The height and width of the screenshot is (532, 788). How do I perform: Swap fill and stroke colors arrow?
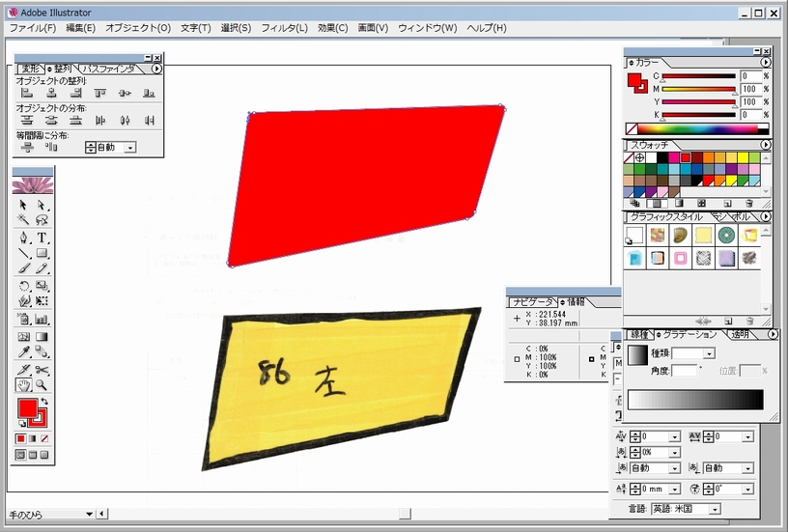43,402
